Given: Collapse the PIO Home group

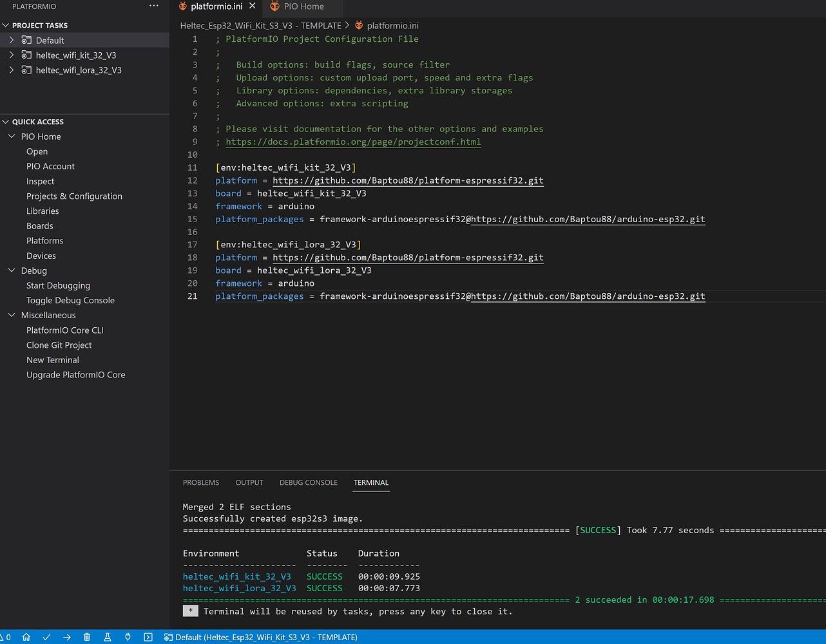Looking at the screenshot, I should pos(12,137).
